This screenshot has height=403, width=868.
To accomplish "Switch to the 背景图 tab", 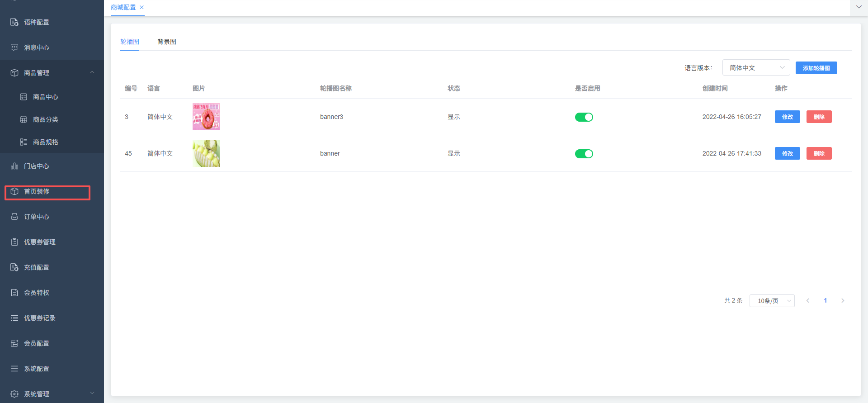I will (x=166, y=42).
